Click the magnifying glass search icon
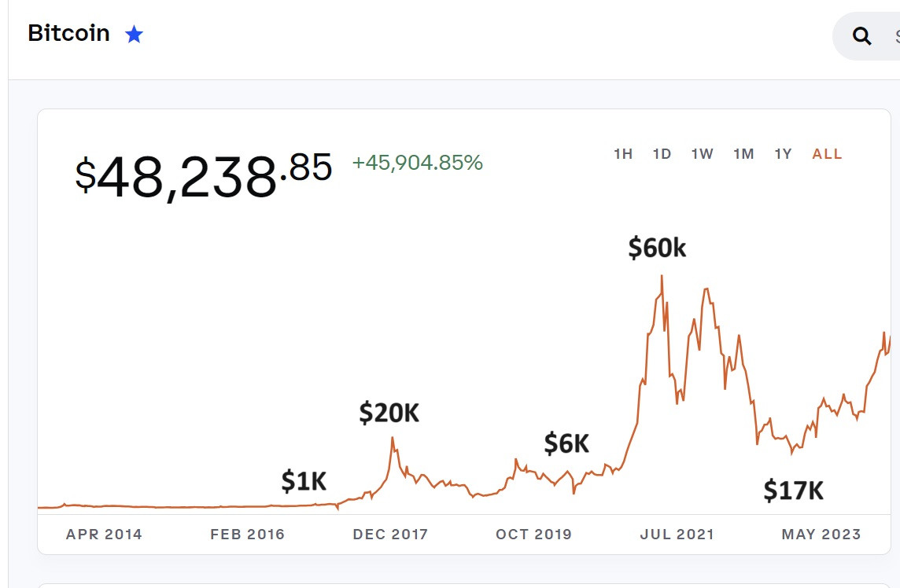900x588 pixels. (862, 36)
